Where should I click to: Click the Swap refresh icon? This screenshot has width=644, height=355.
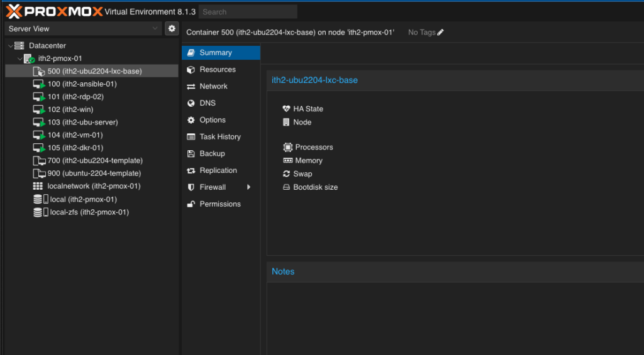click(286, 173)
